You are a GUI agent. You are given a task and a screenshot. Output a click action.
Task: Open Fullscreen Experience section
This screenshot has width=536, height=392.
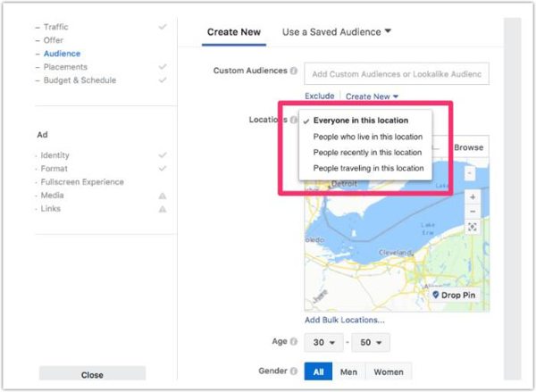(x=82, y=182)
